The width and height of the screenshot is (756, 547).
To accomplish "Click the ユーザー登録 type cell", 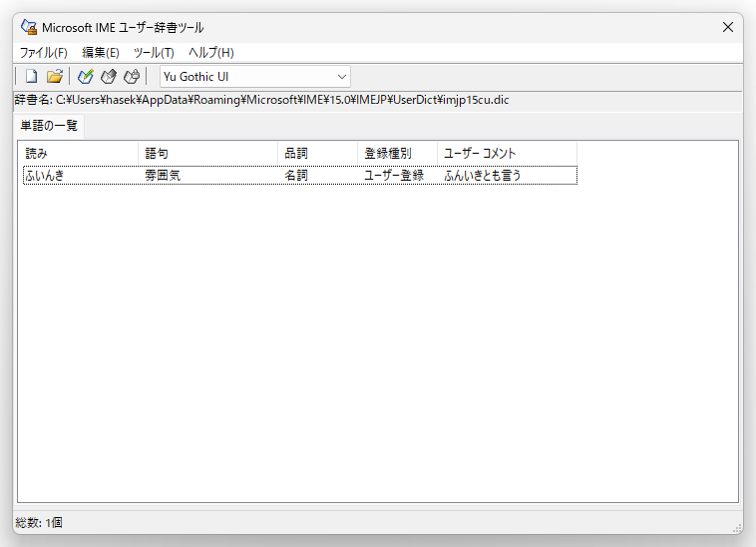I will (394, 175).
